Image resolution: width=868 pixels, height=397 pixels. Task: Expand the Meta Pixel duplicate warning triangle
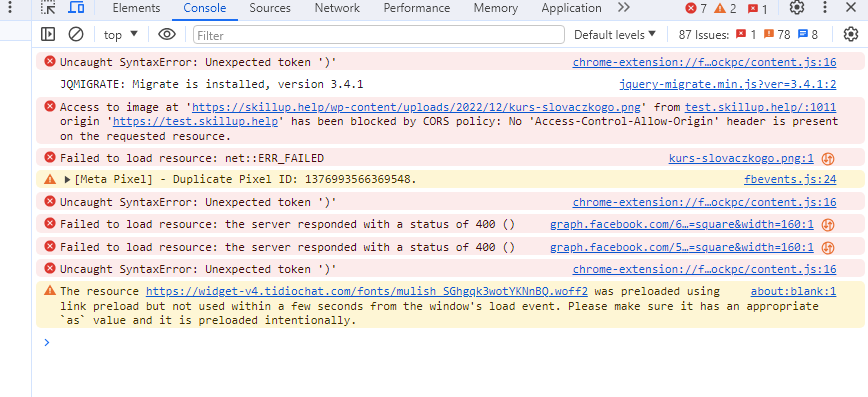click(68, 179)
